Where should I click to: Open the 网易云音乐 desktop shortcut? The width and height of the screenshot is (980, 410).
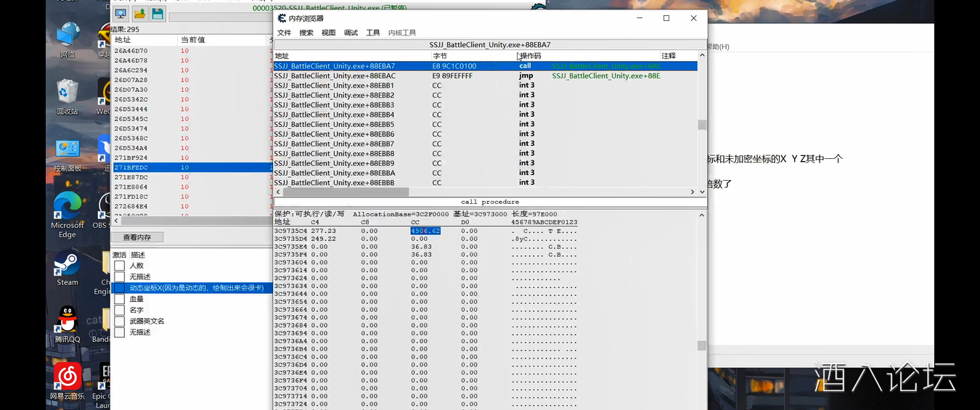point(68,376)
